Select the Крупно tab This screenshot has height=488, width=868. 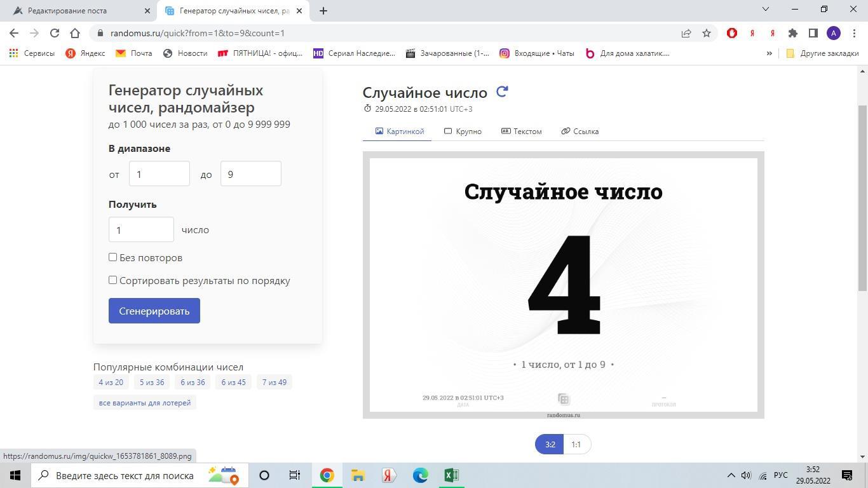(x=463, y=131)
